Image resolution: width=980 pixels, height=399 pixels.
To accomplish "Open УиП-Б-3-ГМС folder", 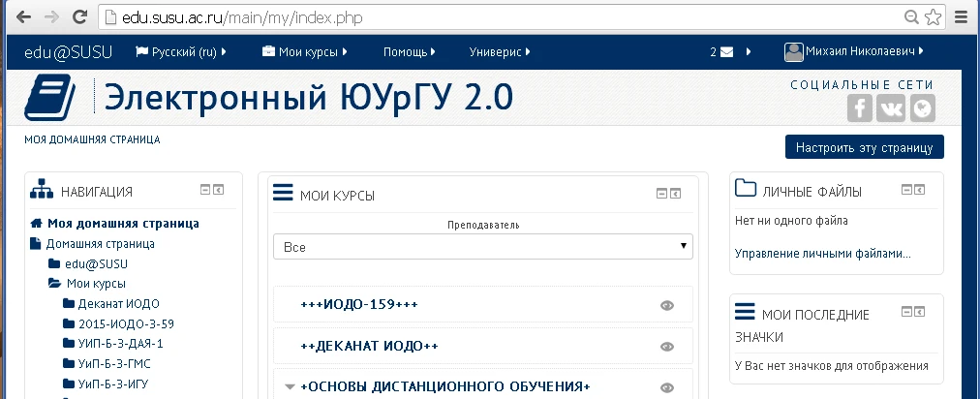I will 113,364.
